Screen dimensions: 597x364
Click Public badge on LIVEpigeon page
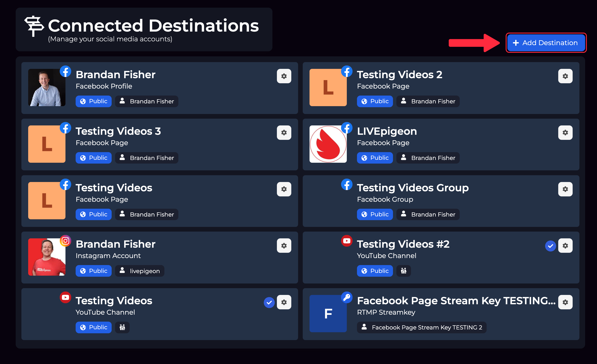(375, 158)
